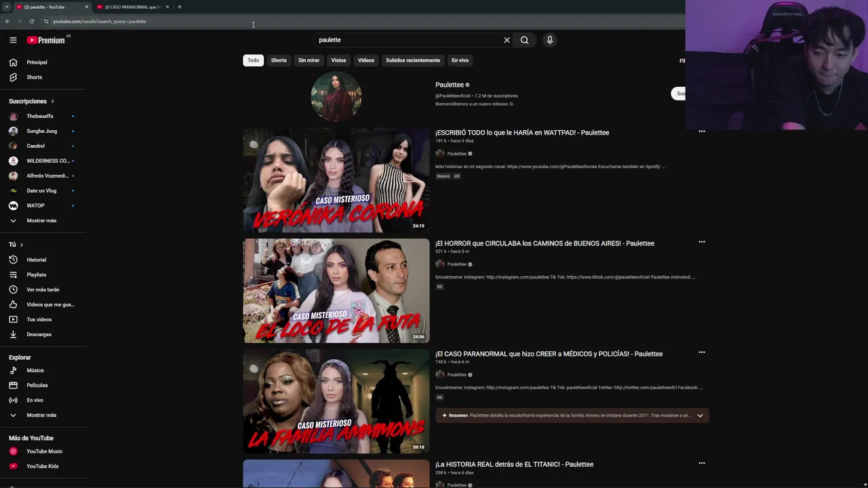Open Date un Vlog subscription
Screen dimensions: 868x488
click(x=43, y=190)
